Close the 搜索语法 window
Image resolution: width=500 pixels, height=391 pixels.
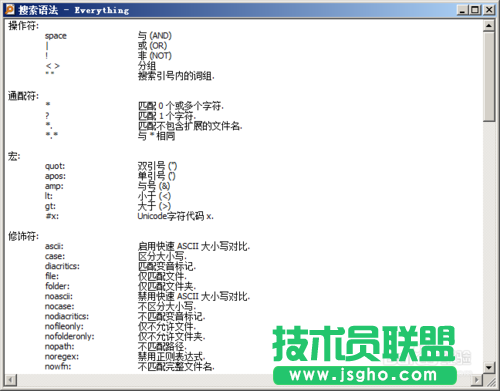point(489,10)
